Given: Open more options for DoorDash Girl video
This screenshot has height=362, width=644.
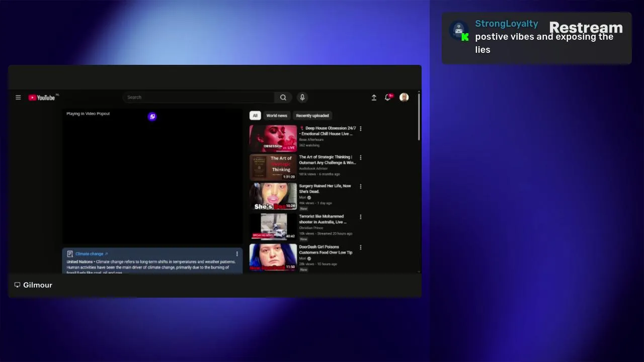Looking at the screenshot, I should point(360,248).
